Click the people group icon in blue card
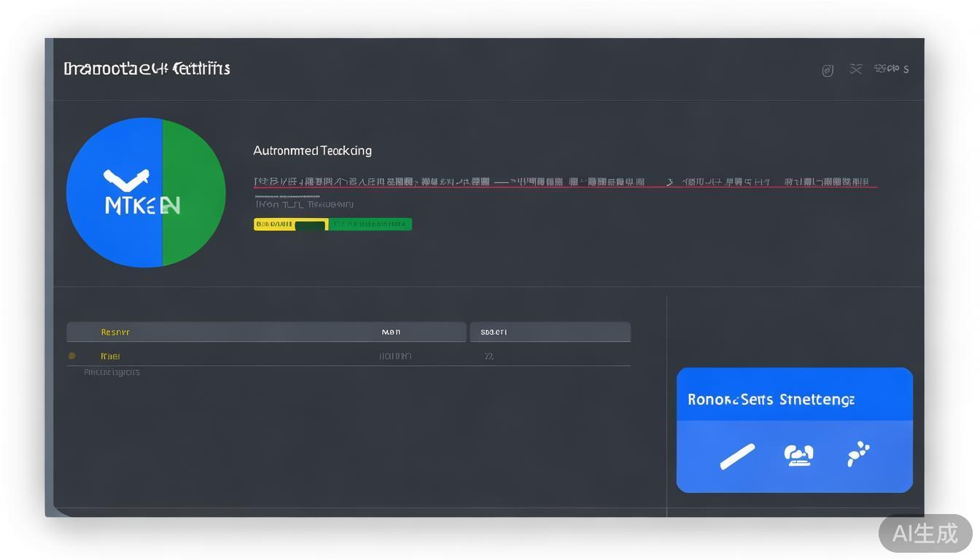Viewport: 980px width, 560px height. (798, 455)
